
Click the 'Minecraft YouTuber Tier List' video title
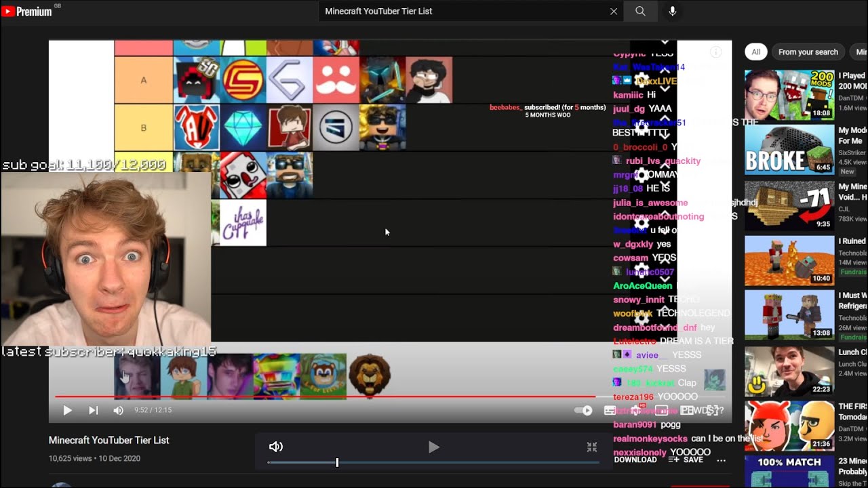[108, 441]
